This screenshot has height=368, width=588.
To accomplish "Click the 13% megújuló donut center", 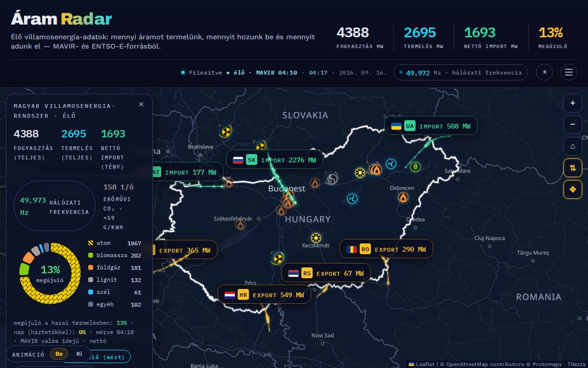I will pos(50,274).
